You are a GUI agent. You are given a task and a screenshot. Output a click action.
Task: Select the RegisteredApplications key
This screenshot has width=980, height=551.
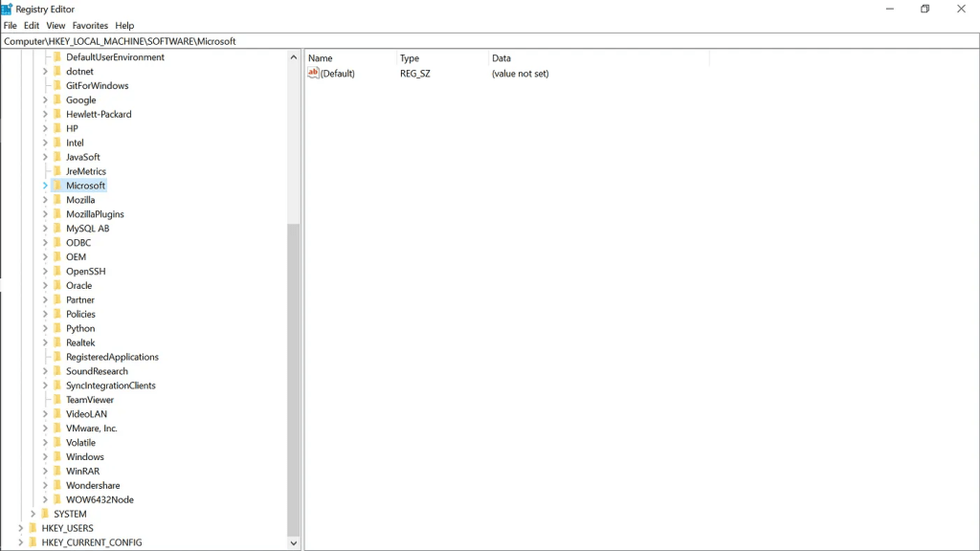click(x=112, y=357)
